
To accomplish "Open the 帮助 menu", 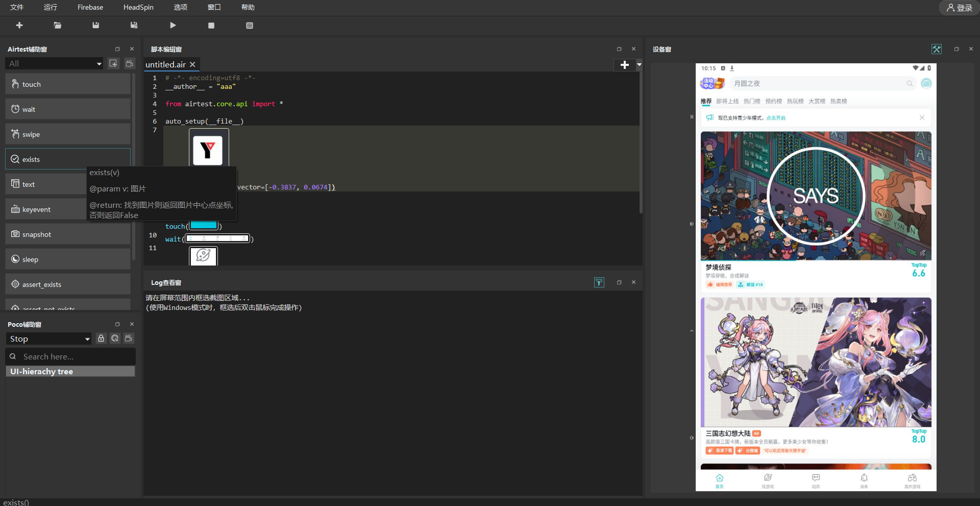I will click(248, 7).
